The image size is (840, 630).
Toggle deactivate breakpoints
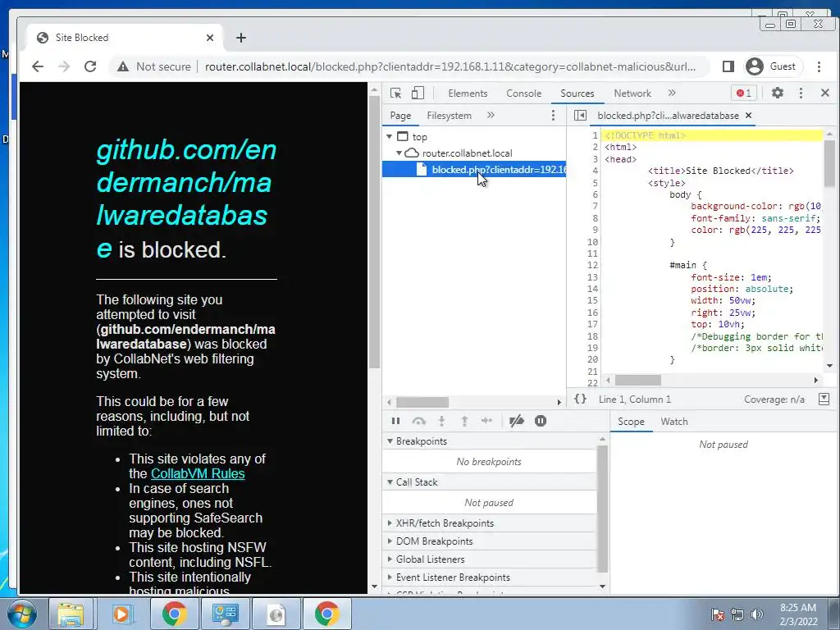(x=517, y=421)
